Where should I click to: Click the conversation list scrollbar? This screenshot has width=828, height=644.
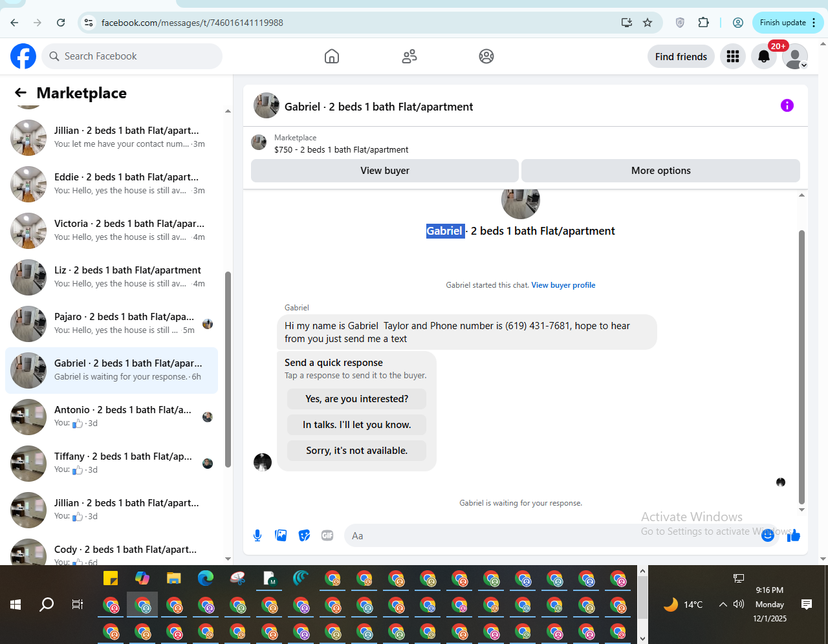pyautogui.click(x=228, y=369)
